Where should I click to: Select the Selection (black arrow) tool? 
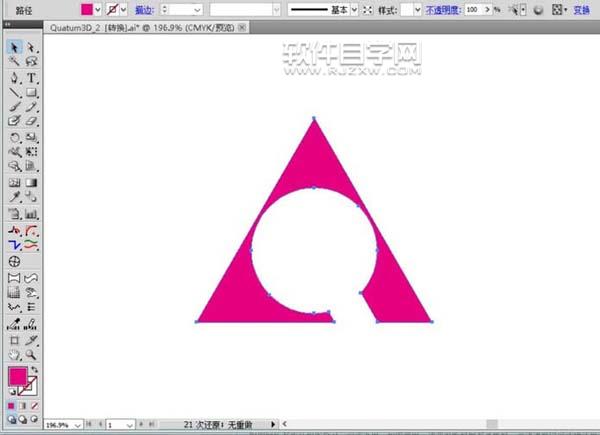click(x=14, y=47)
